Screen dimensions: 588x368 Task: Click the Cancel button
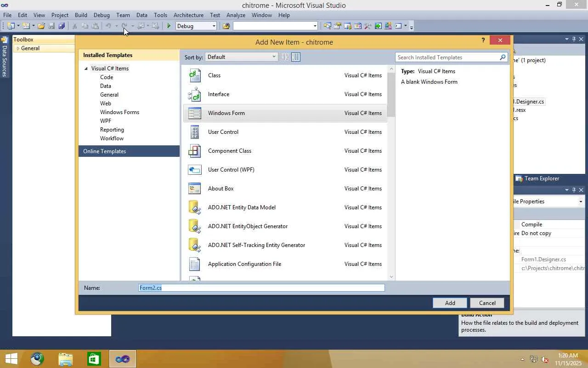click(x=487, y=303)
